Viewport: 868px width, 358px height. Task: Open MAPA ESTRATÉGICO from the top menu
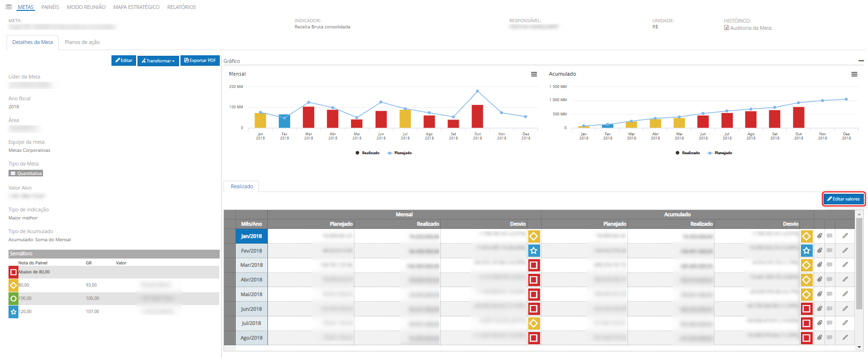pyautogui.click(x=137, y=7)
